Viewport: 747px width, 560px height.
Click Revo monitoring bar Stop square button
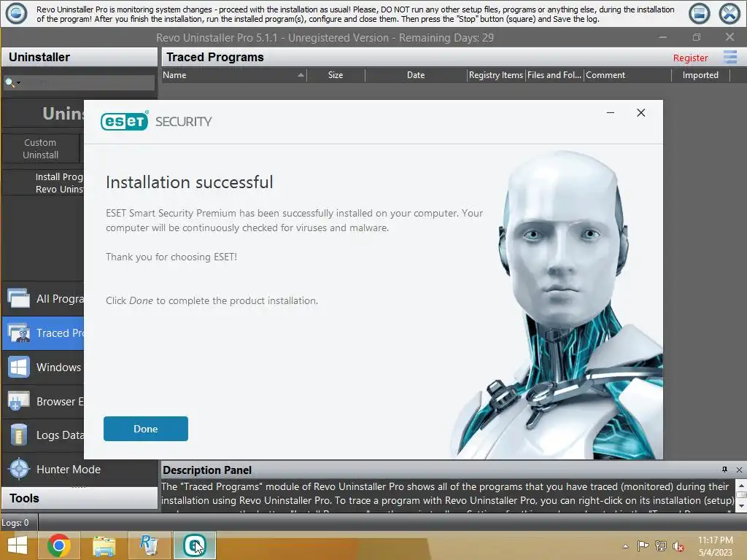[699, 14]
